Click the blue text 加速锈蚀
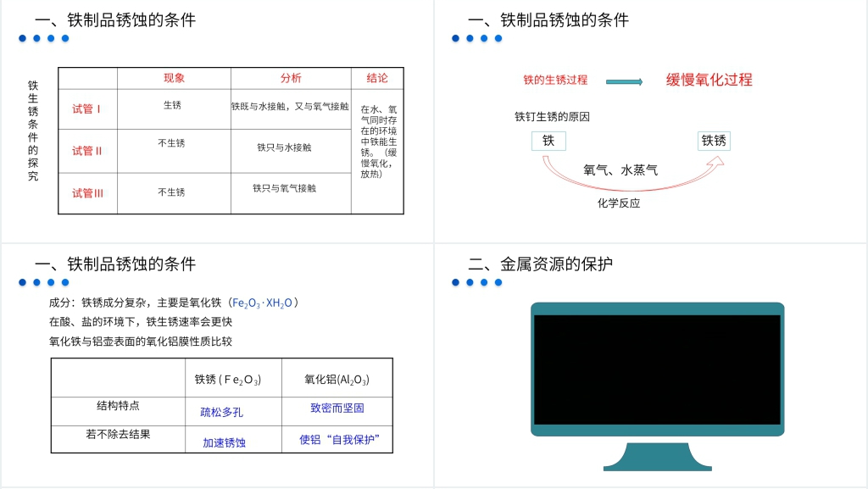 coord(224,442)
